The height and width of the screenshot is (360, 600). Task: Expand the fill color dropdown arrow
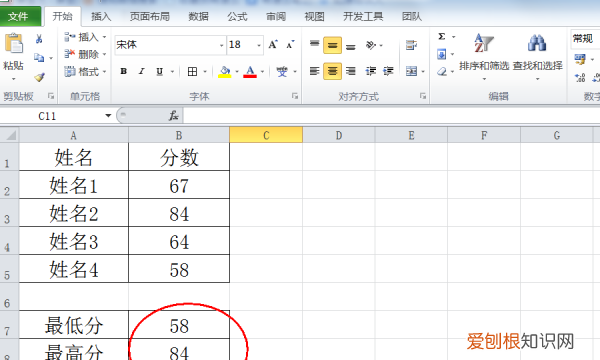point(237,72)
